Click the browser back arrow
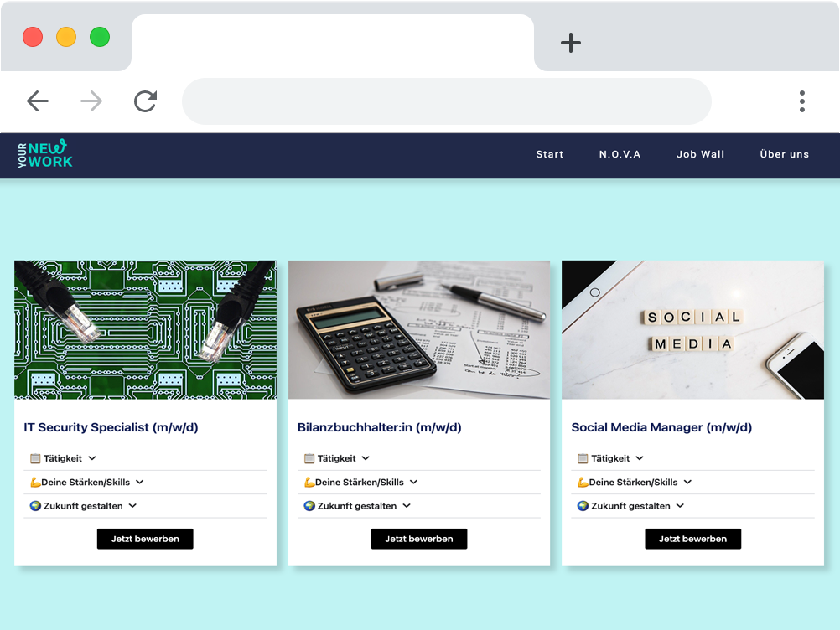Screen dimensions: 840x630 [38, 101]
